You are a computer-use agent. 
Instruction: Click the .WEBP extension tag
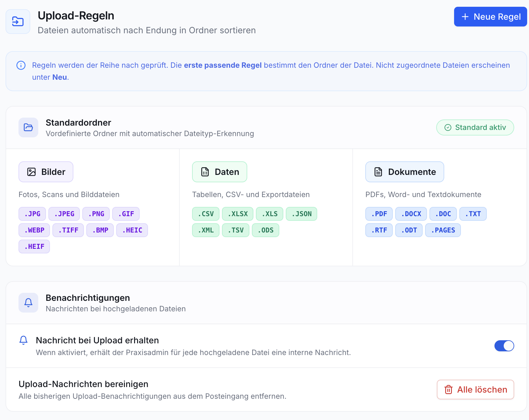(34, 230)
